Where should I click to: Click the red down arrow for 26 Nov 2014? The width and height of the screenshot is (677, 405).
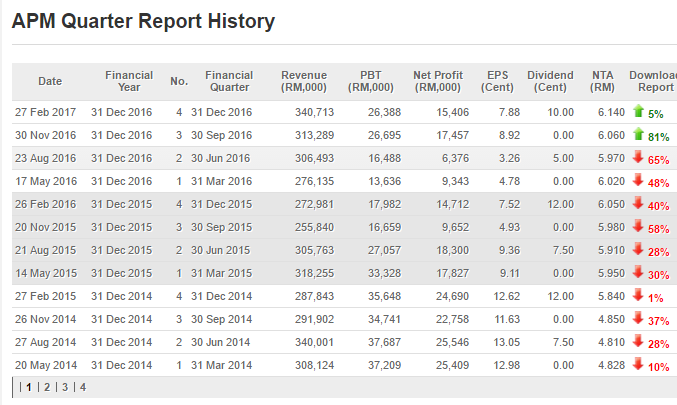point(638,318)
